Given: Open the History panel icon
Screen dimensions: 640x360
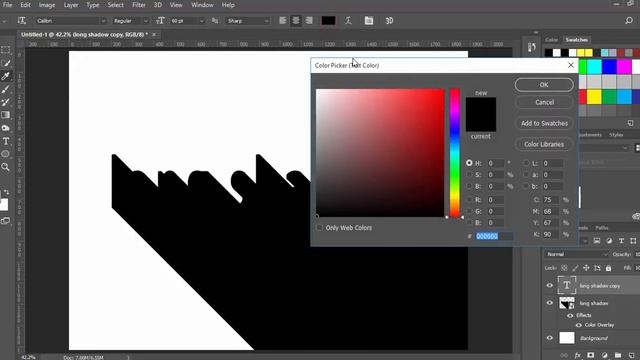Looking at the screenshot, I should pos(531,47).
